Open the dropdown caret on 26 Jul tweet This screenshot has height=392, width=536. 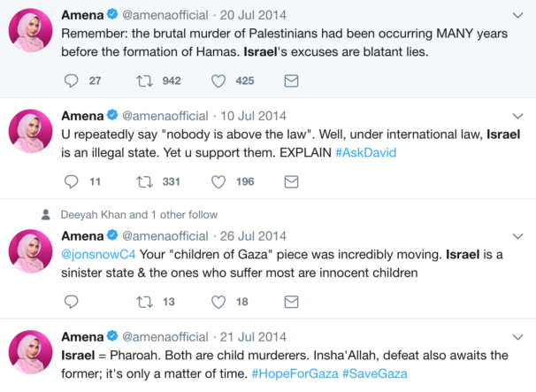[x=517, y=236]
